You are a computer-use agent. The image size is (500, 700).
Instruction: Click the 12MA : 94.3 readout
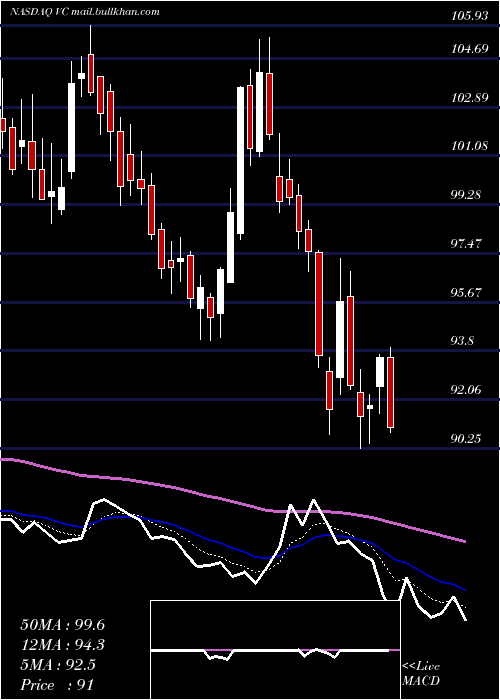tap(62, 645)
